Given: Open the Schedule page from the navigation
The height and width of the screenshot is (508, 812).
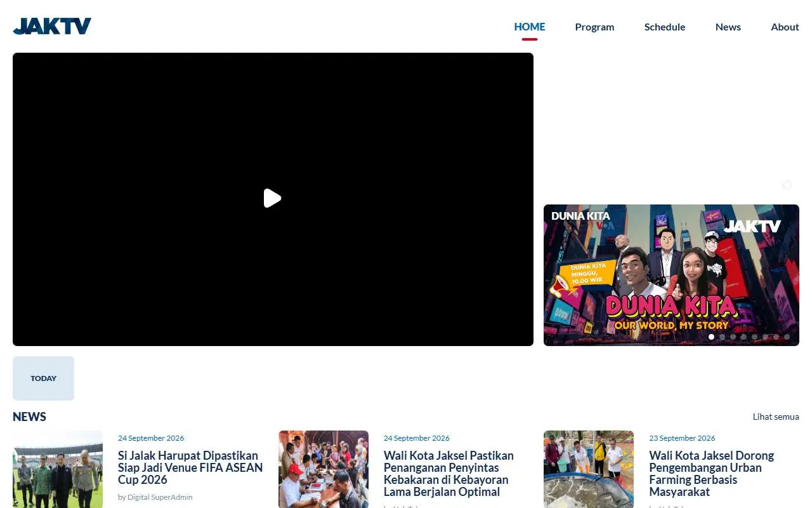Looking at the screenshot, I should (x=665, y=27).
